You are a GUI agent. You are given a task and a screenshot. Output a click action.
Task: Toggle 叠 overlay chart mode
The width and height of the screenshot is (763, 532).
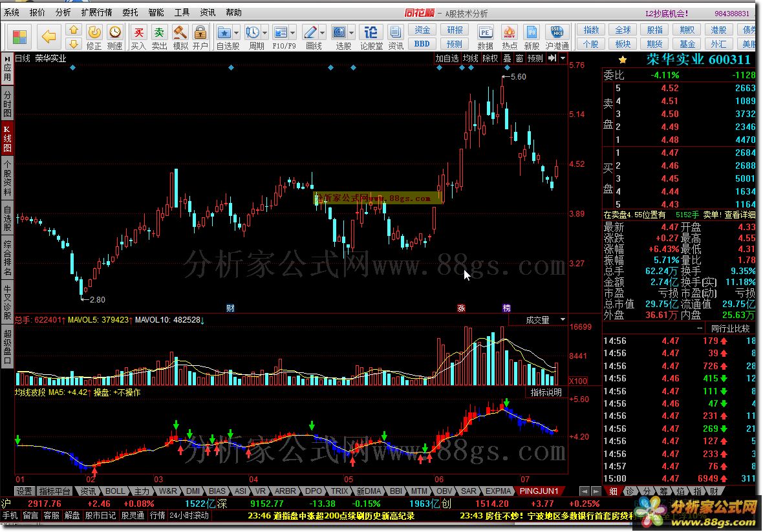click(x=507, y=58)
